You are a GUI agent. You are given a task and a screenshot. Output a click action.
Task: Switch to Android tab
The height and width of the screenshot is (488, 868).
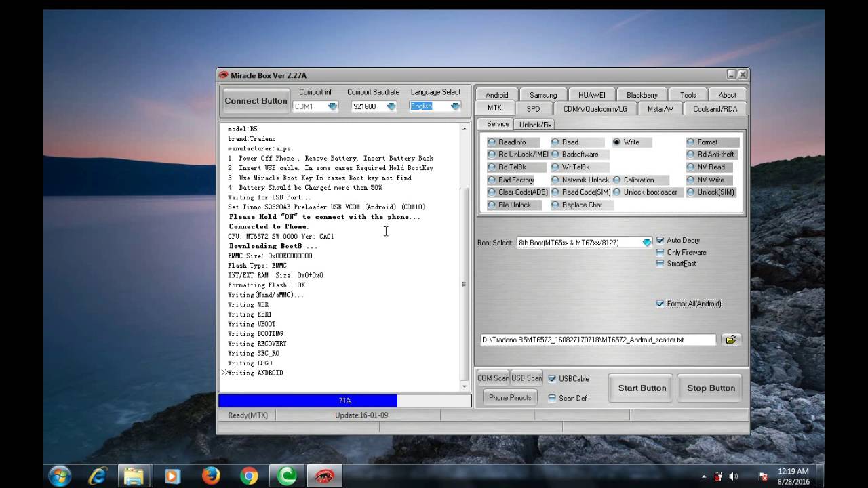(497, 95)
